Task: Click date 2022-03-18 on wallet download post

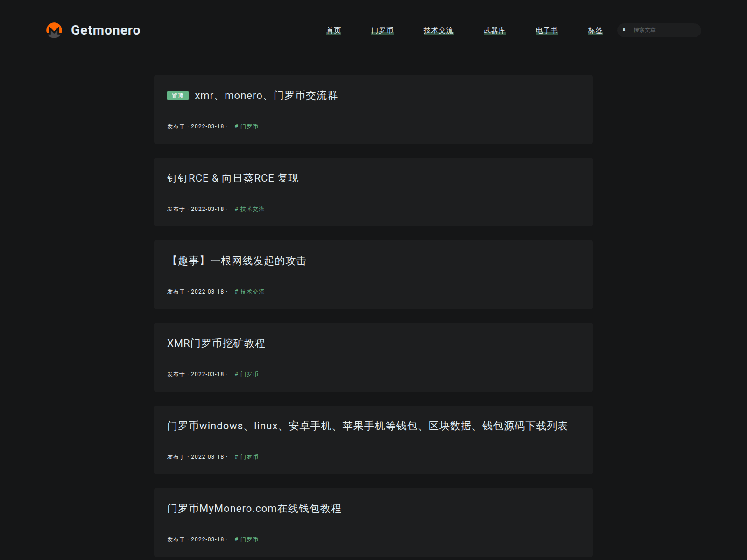Action: pos(207,457)
